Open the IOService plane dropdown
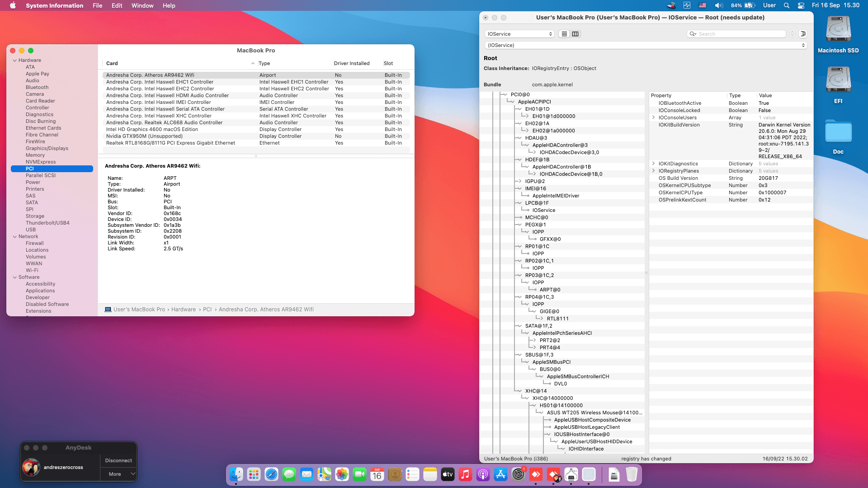The height and width of the screenshot is (488, 868). pos(519,34)
